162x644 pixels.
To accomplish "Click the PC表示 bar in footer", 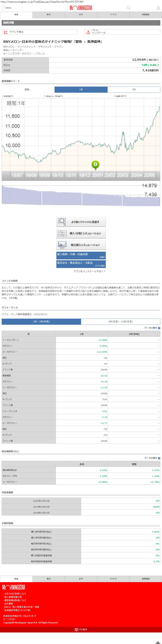I will 81,629.
